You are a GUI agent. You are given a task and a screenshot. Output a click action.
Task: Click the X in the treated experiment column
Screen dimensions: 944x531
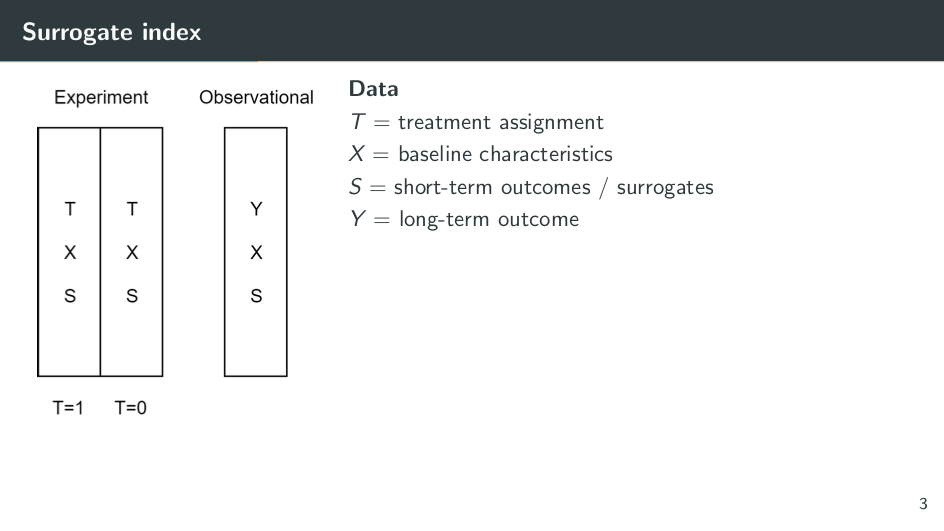(x=69, y=253)
